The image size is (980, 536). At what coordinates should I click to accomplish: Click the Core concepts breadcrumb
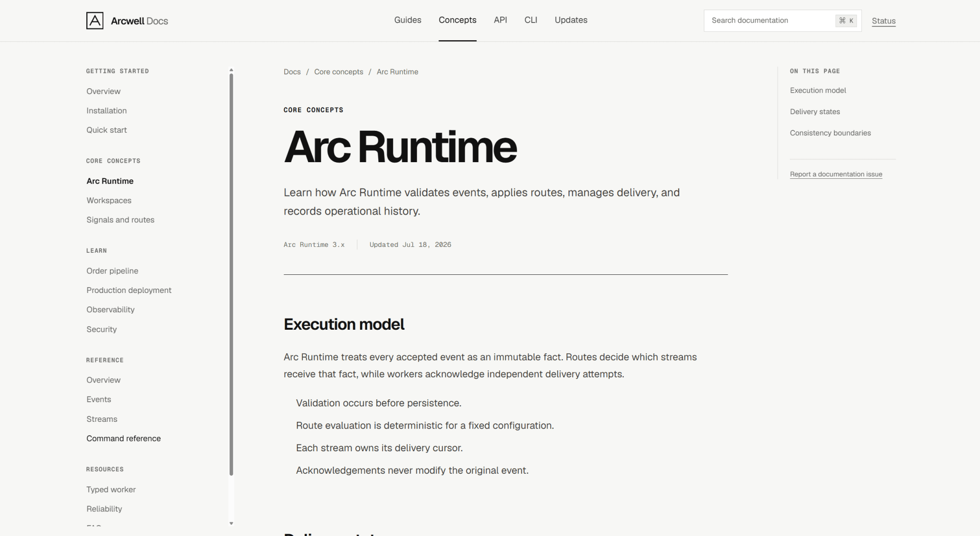click(x=339, y=72)
